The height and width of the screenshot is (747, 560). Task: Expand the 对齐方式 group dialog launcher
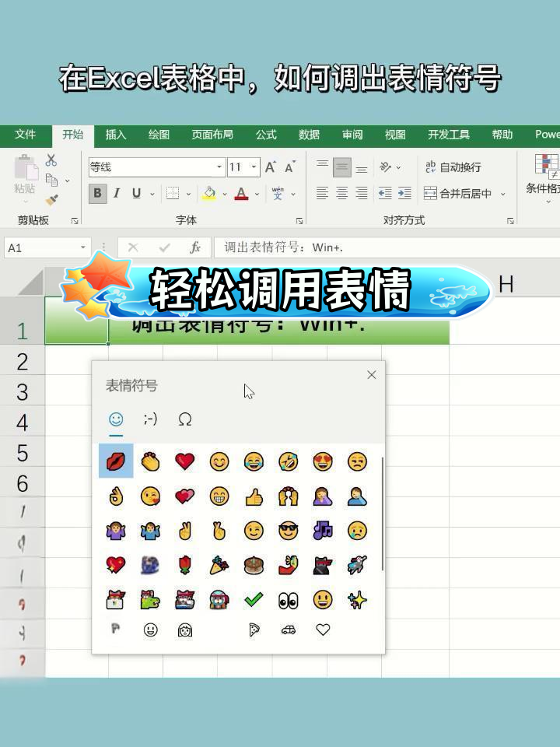(510, 220)
